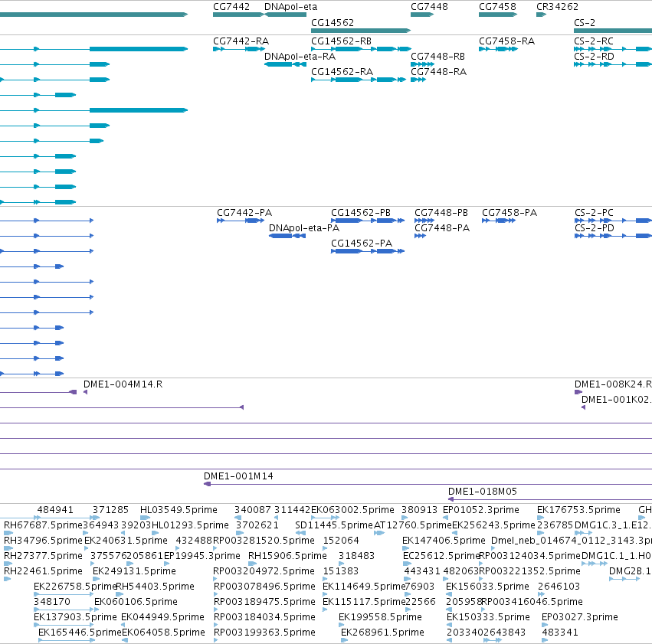The width and height of the screenshot is (652, 644).
Task: Open the CG7448-PB protein label
Action: [x=441, y=213]
